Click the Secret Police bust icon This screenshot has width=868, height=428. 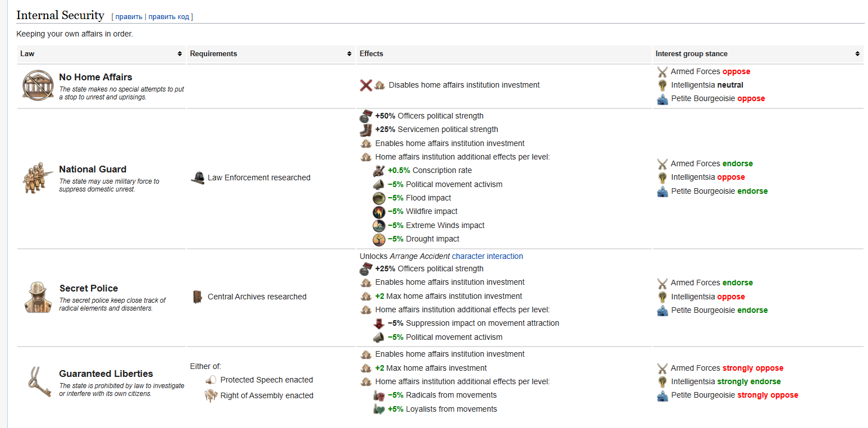[x=38, y=297]
